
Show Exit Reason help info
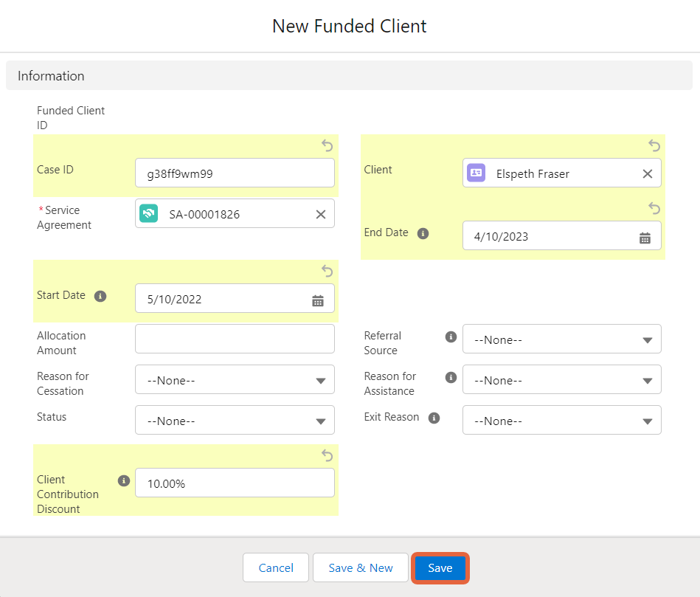434,418
